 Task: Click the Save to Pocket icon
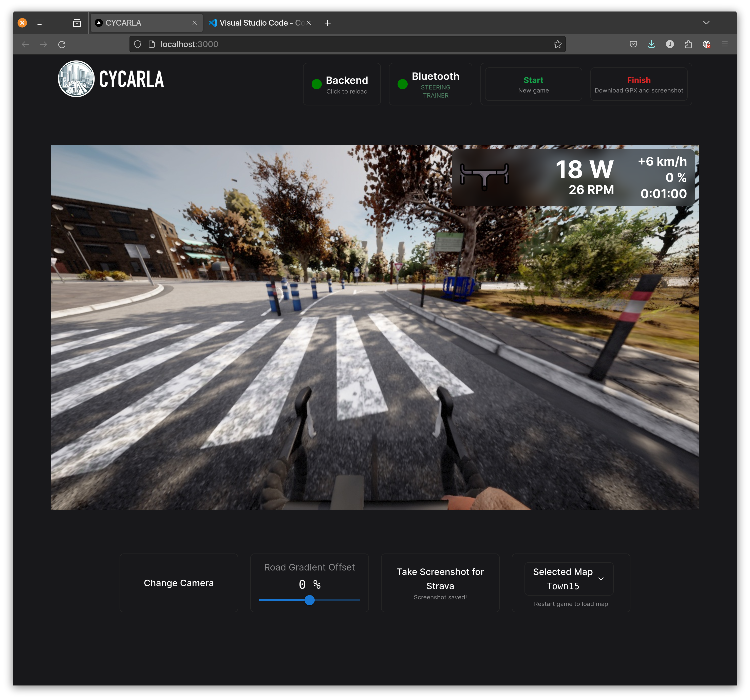point(633,44)
